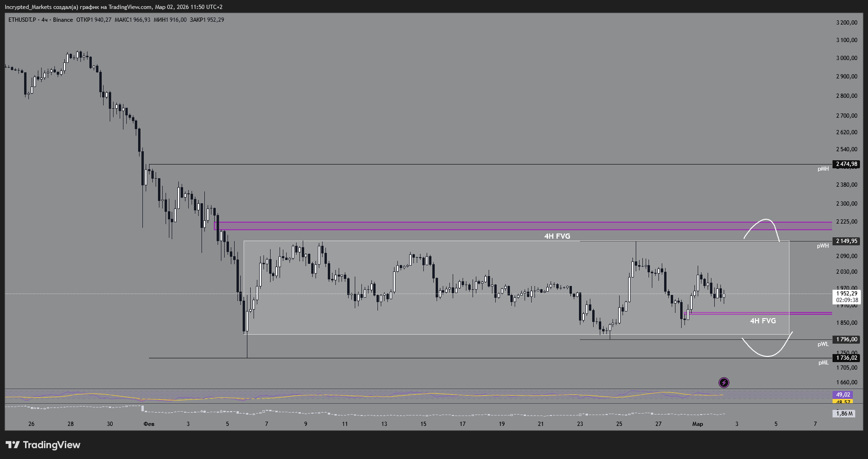Select the pWH level label
This screenshot has width=868, height=459.
pyautogui.click(x=823, y=246)
